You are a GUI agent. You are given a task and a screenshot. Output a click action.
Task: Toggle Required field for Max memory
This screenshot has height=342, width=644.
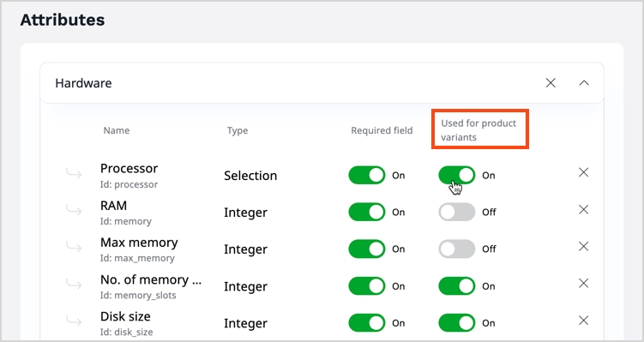(x=367, y=249)
